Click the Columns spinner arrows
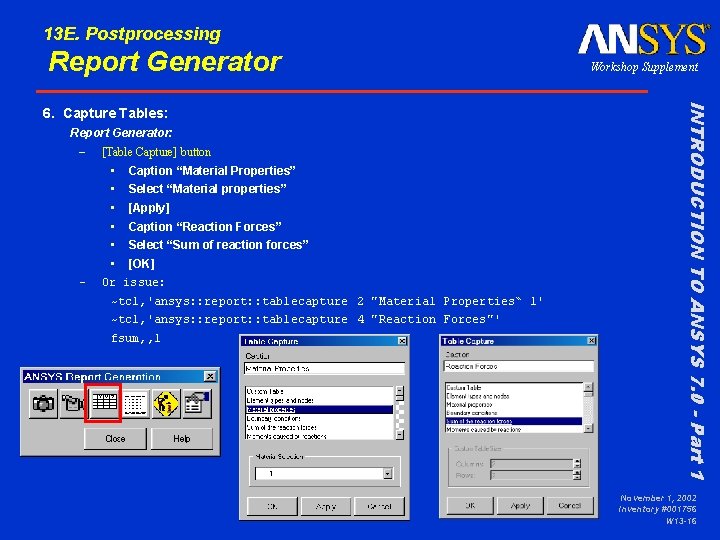Screen dimensions: 720x540 tap(578, 464)
